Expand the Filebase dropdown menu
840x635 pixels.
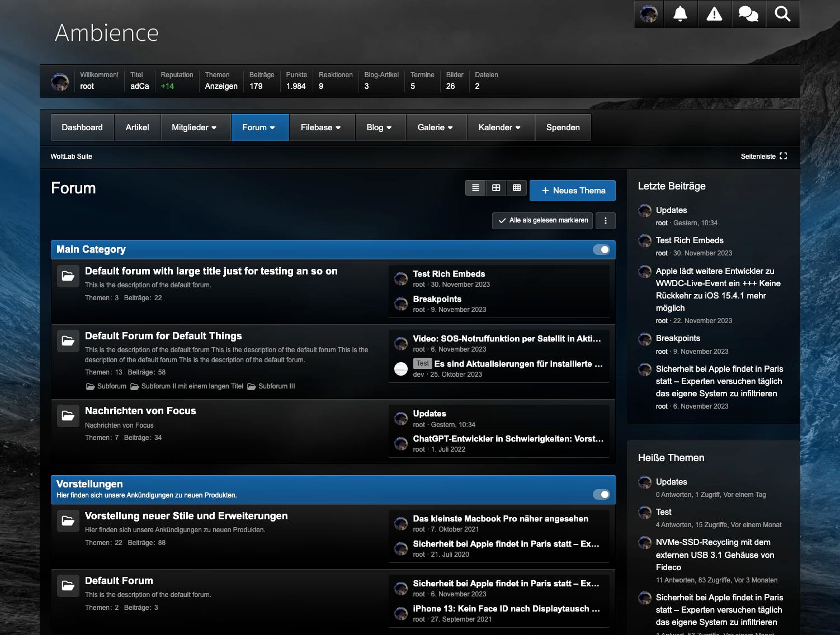(320, 127)
